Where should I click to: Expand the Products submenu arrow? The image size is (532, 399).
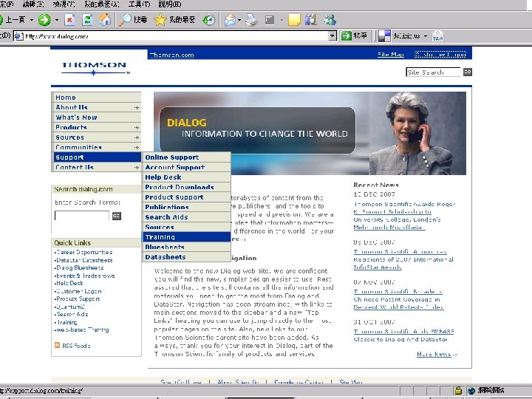tap(137, 128)
